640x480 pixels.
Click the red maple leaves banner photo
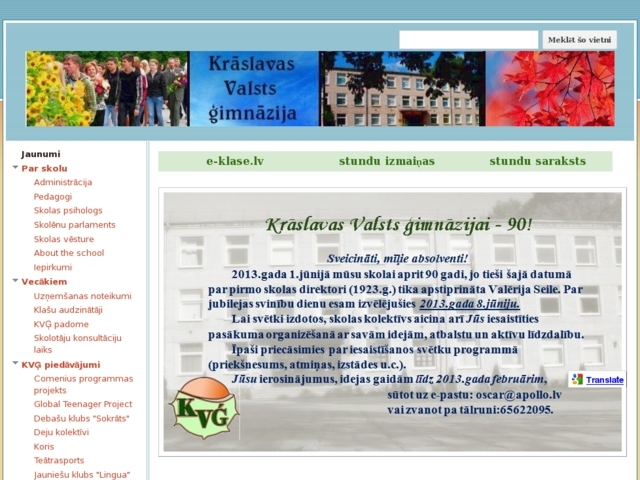[550, 89]
